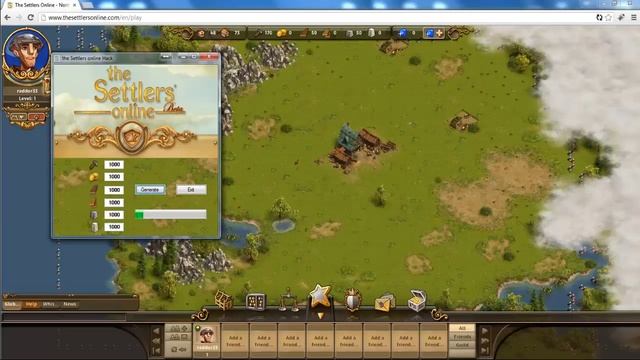Switch to the News chat tab
This screenshot has width=640, height=360.
coord(70,304)
